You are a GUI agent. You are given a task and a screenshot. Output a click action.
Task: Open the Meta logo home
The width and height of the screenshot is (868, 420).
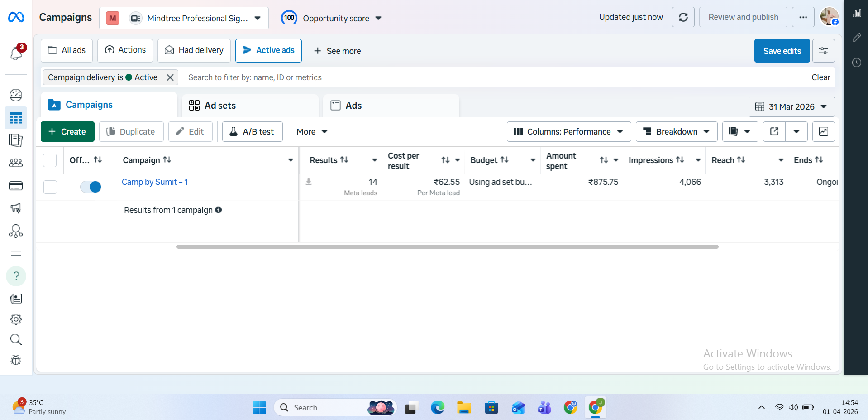click(16, 18)
